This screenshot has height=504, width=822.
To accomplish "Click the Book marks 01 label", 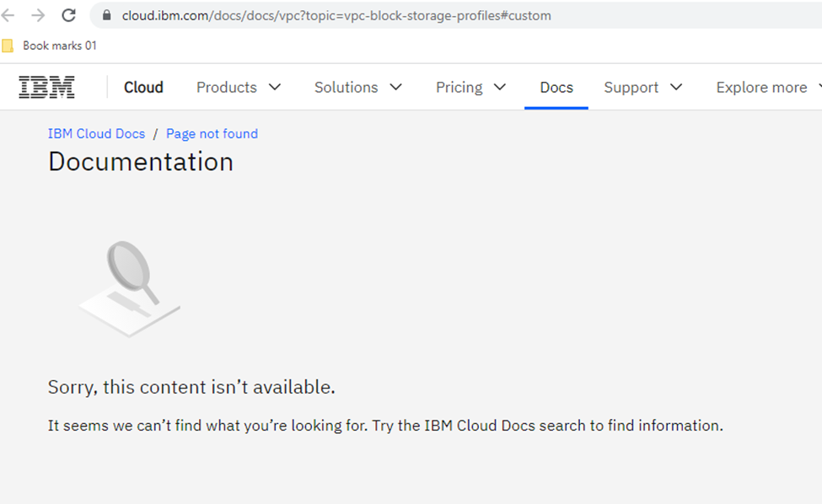I will coord(60,46).
